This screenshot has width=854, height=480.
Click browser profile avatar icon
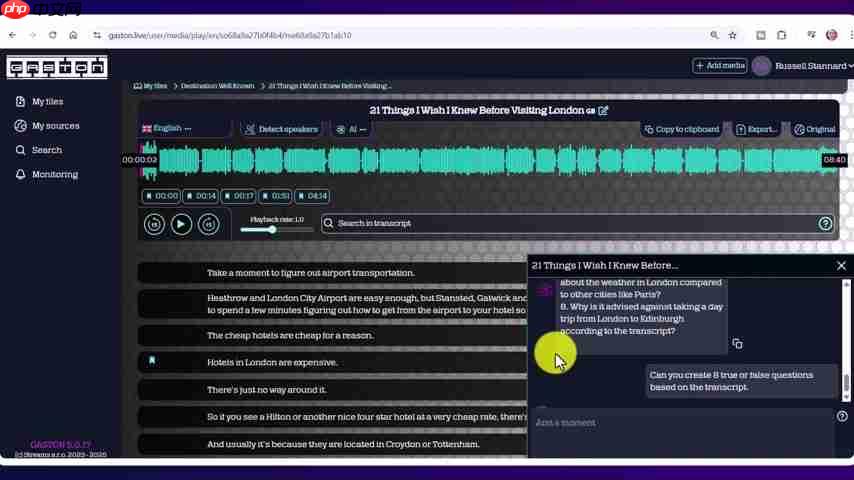point(831,35)
